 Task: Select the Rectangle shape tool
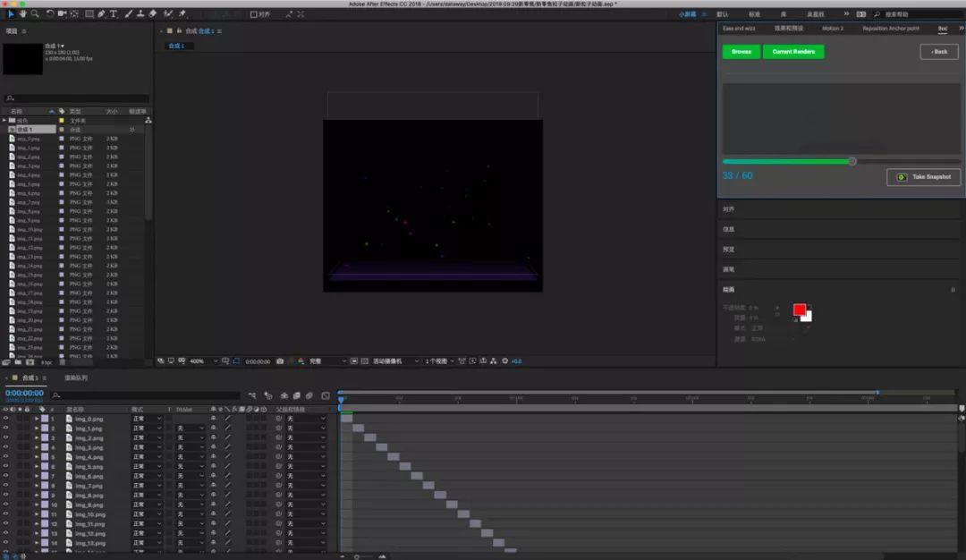[89, 14]
